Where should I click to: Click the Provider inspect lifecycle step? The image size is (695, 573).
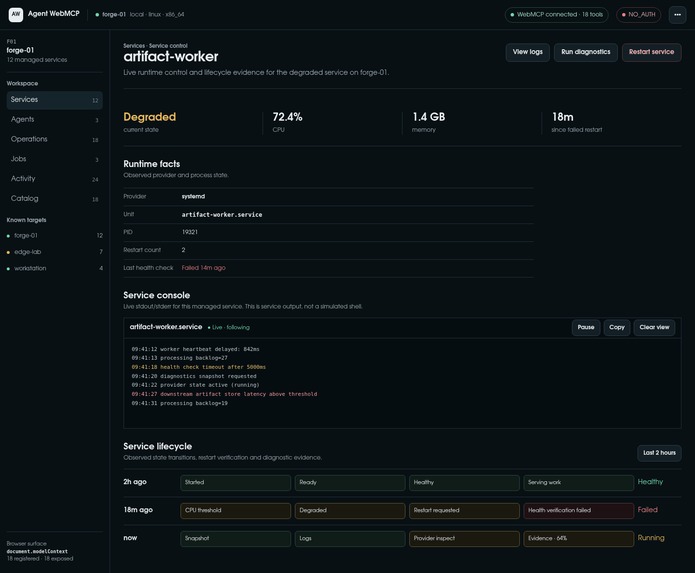point(464,538)
